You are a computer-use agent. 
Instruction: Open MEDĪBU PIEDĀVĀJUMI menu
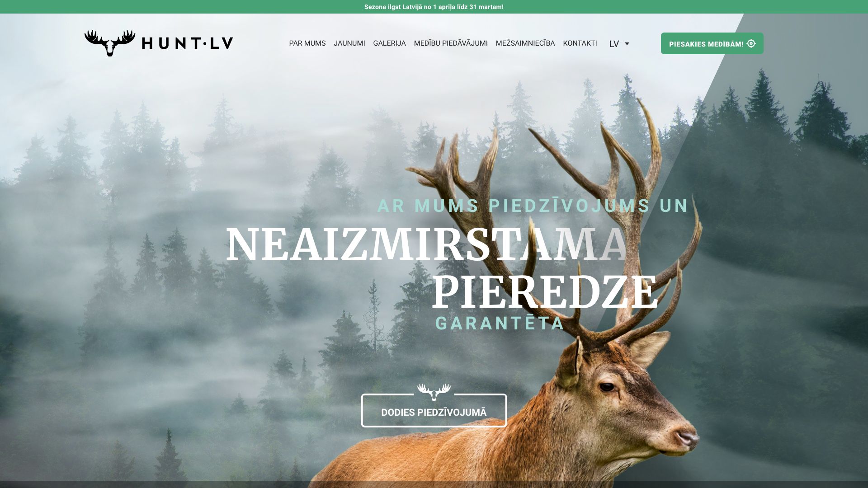(451, 43)
